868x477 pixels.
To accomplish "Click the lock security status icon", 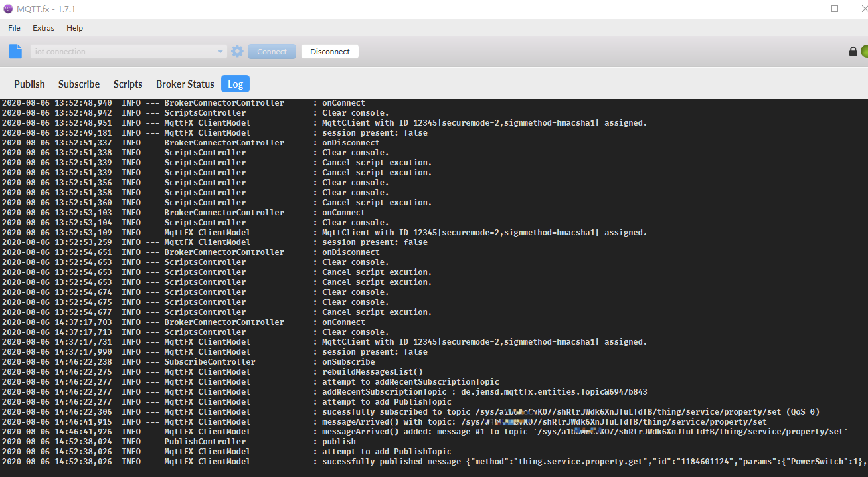I will 853,51.
